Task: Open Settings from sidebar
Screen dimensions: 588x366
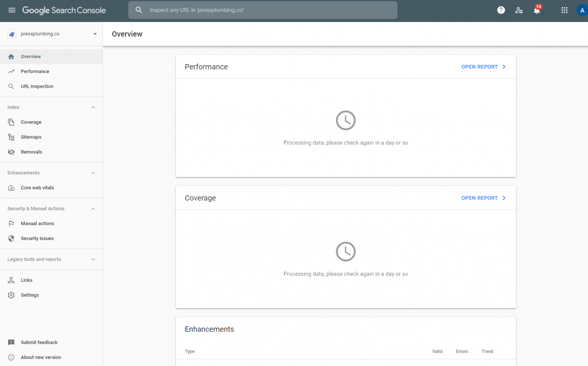Action: (51, 295)
